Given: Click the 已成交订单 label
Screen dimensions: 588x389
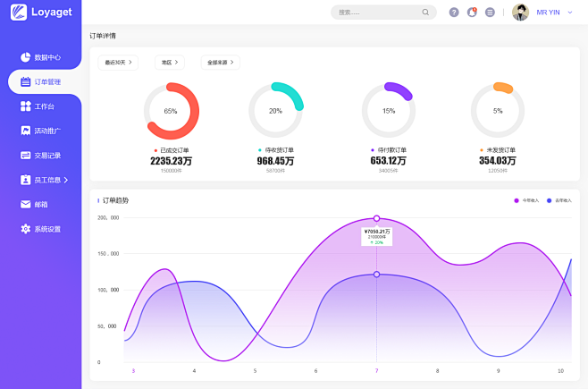Looking at the screenshot, I should [174, 150].
